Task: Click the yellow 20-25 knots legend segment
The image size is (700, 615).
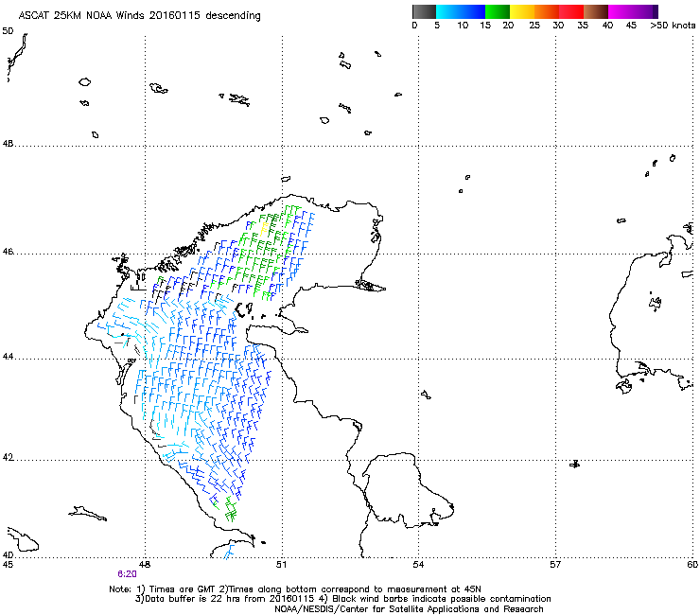Action: coord(522,11)
